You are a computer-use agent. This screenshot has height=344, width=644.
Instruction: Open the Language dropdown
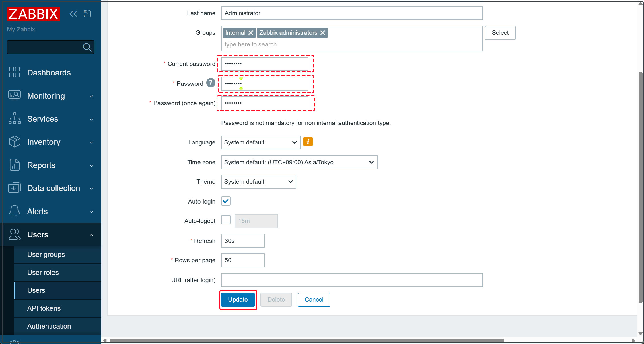click(260, 142)
